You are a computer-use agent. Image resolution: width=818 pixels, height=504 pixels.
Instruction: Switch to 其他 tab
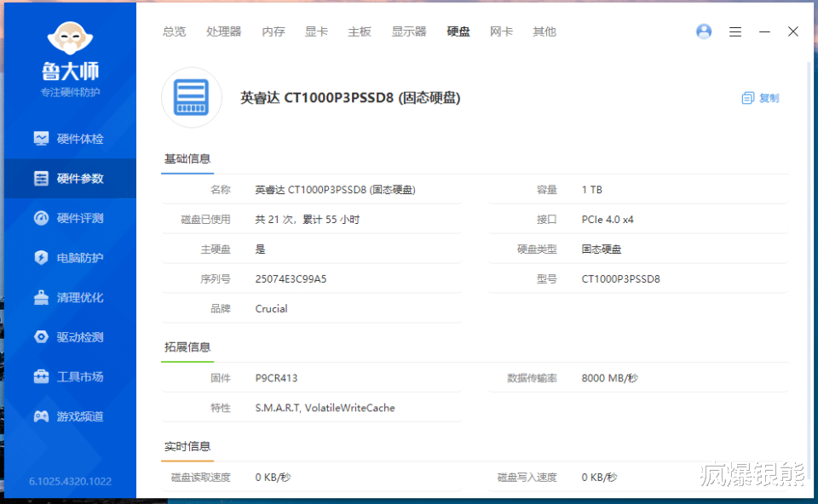coord(544,31)
